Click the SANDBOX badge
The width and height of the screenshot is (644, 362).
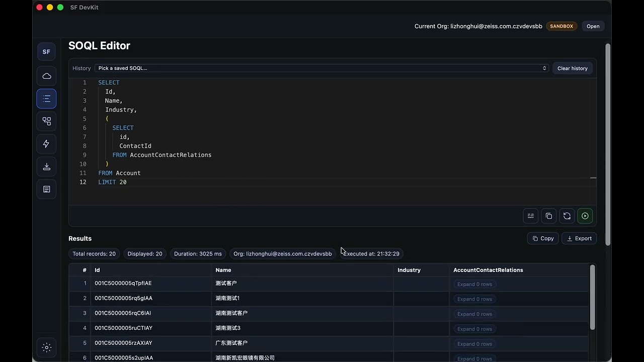tap(561, 26)
